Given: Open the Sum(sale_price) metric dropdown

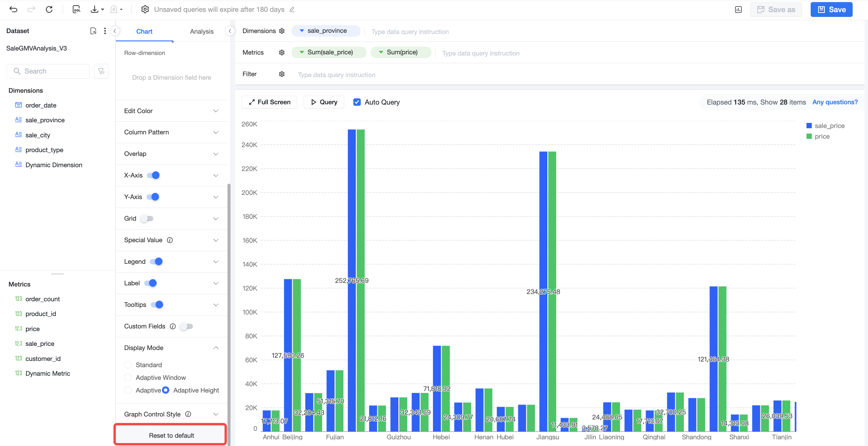Looking at the screenshot, I should pyautogui.click(x=302, y=52).
